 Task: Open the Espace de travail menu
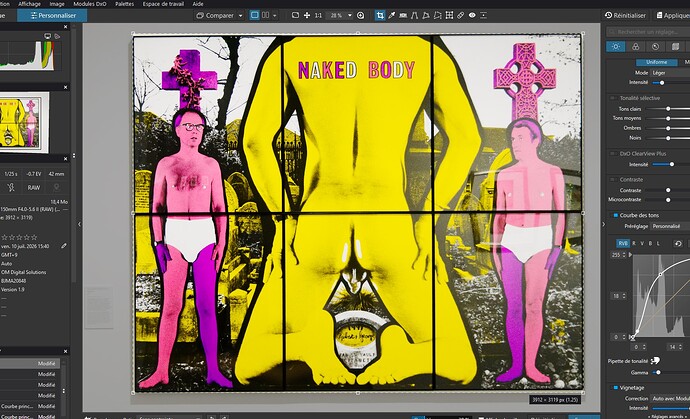[163, 4]
